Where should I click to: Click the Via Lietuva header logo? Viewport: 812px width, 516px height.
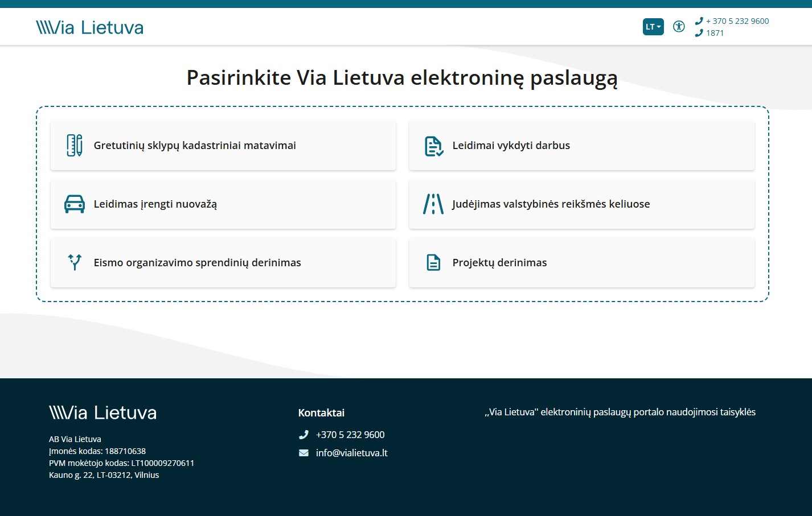coord(89,27)
